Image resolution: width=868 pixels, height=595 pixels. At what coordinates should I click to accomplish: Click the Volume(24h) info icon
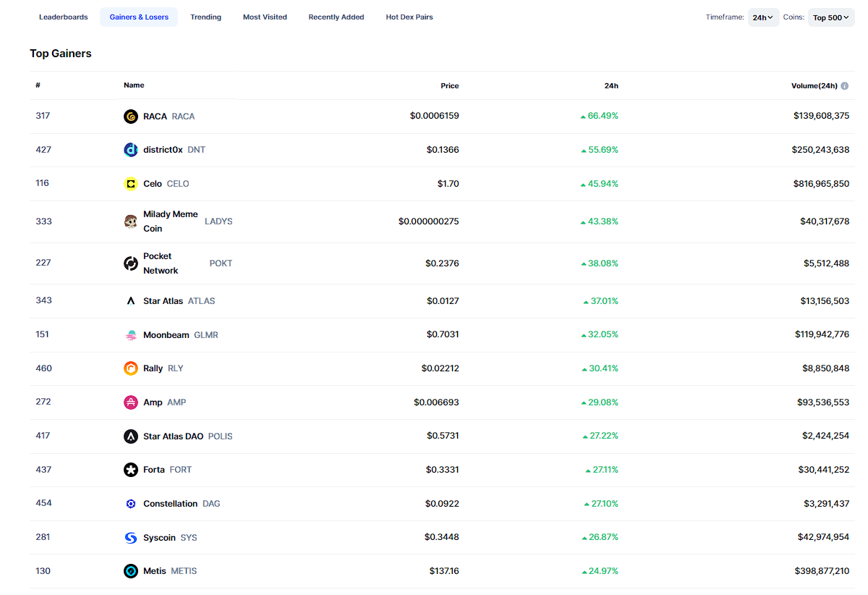click(844, 86)
